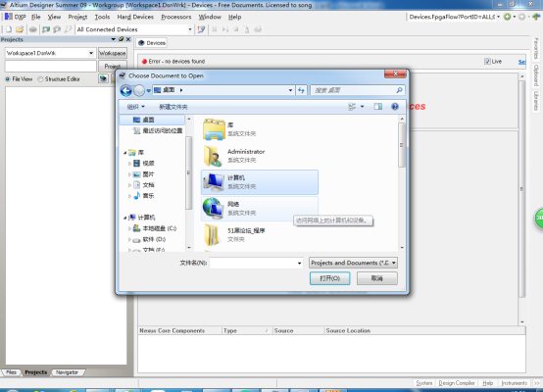Open the Tools menu

click(102, 17)
